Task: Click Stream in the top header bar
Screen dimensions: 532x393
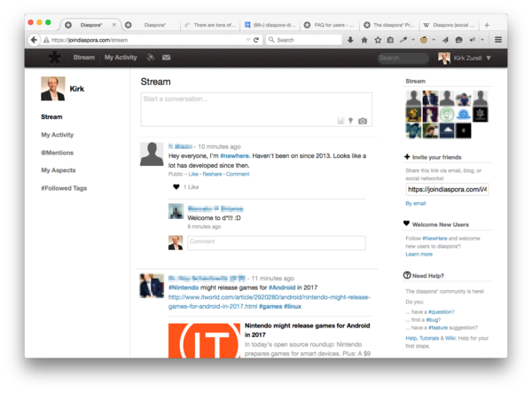Action: pos(84,58)
